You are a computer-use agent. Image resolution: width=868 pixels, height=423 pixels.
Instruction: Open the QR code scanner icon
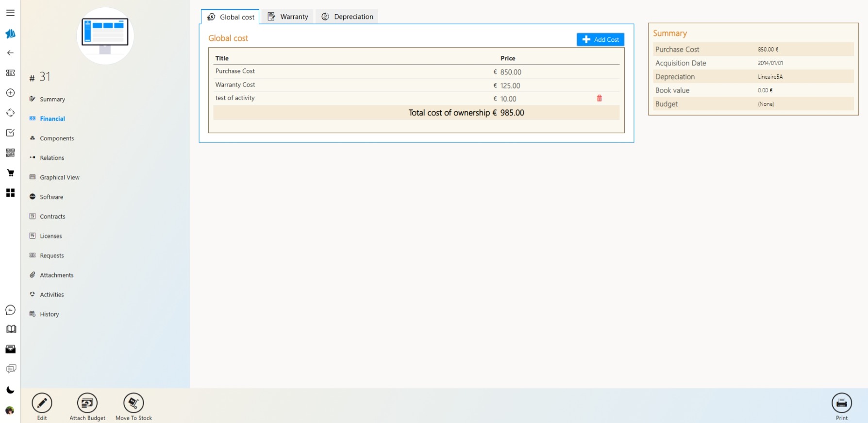click(x=10, y=153)
